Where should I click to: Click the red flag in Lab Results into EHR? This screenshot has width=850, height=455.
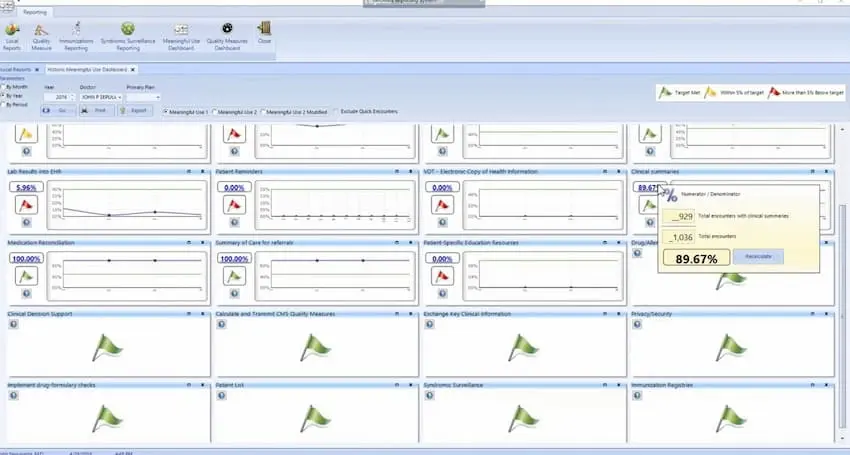[26, 205]
